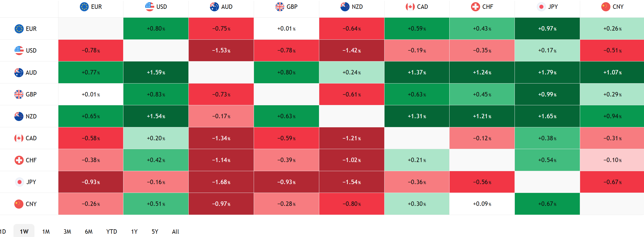Click the CNY row label
Image resolution: width=644 pixels, height=237 pixels.
[x=31, y=204]
